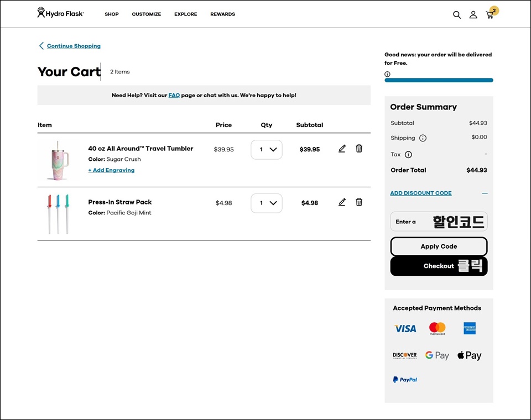The height and width of the screenshot is (420, 531).
Task: Select the PayPal logo
Action: [405, 380]
